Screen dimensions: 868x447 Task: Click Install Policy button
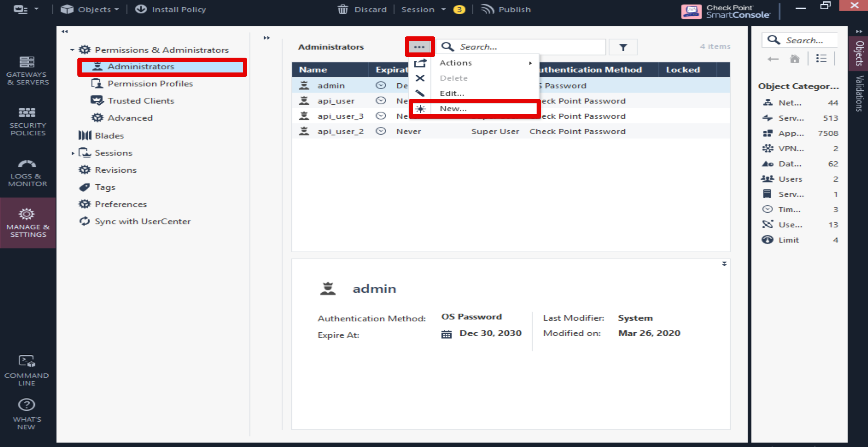[x=171, y=9]
